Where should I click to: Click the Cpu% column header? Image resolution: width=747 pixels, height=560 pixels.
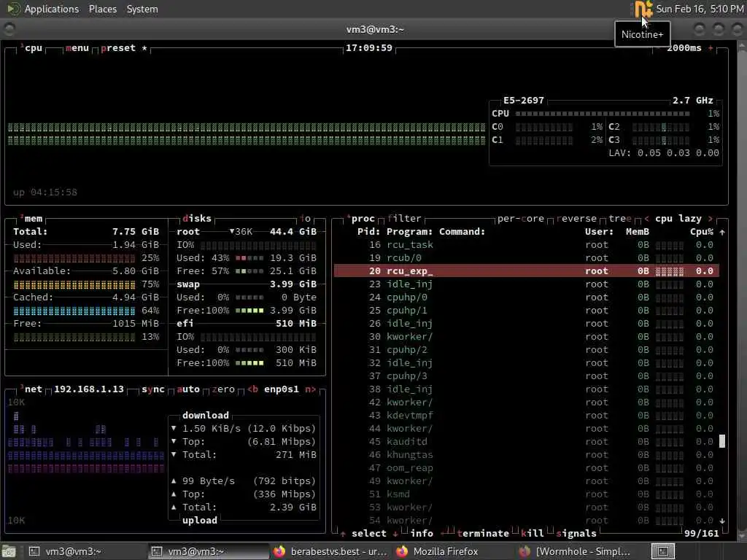pos(702,232)
